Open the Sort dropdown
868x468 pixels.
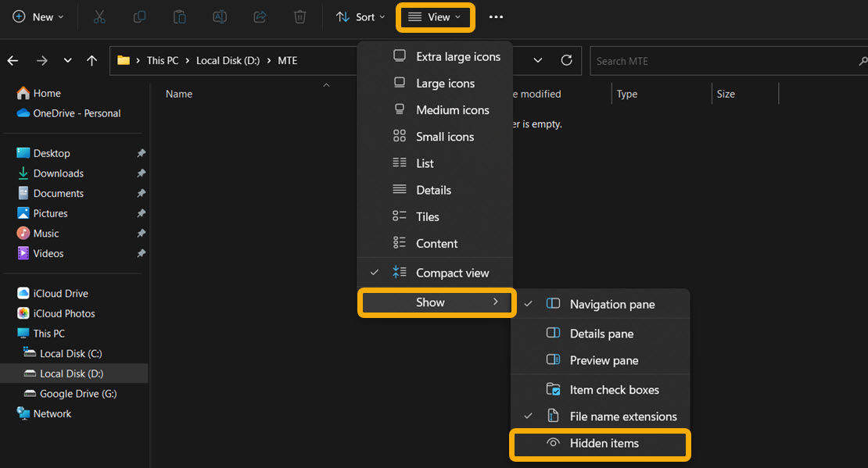[360, 16]
